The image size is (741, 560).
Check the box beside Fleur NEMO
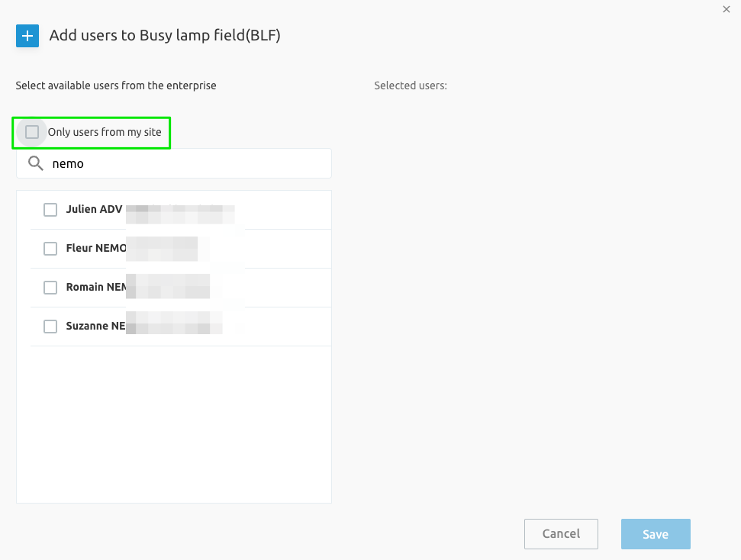click(50, 249)
